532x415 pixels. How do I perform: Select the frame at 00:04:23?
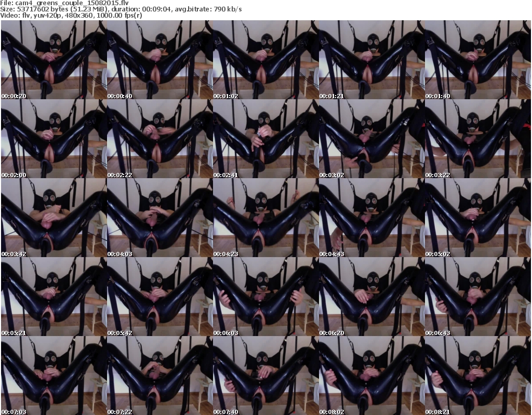coord(265,218)
